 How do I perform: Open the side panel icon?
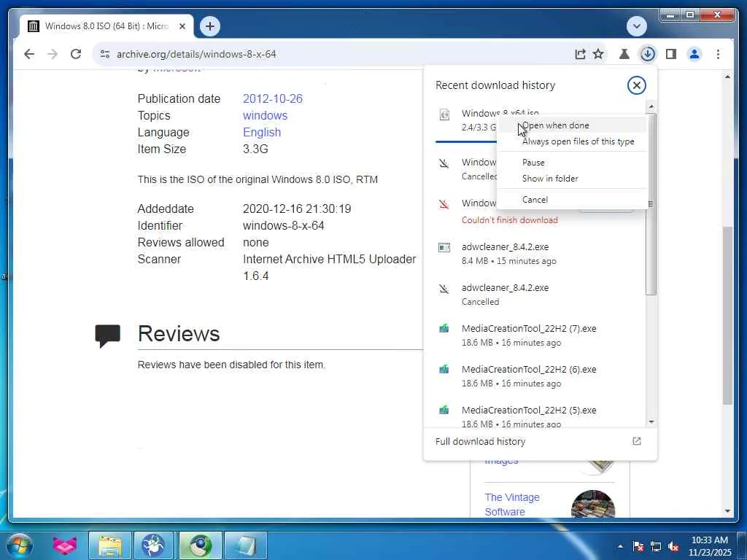[671, 54]
